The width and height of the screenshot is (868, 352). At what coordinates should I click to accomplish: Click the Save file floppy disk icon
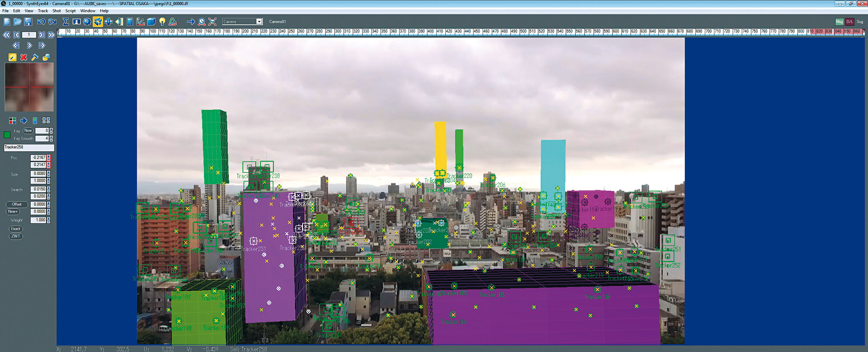(x=28, y=22)
